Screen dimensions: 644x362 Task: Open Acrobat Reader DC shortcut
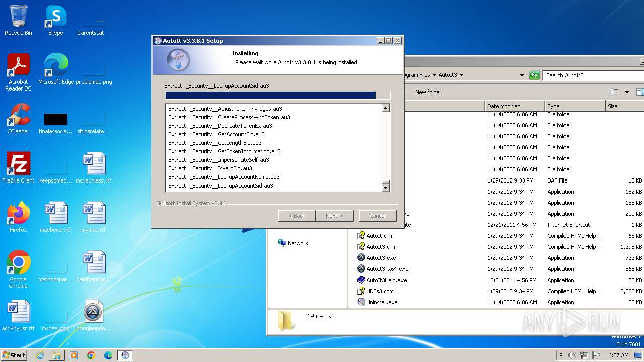(x=18, y=72)
